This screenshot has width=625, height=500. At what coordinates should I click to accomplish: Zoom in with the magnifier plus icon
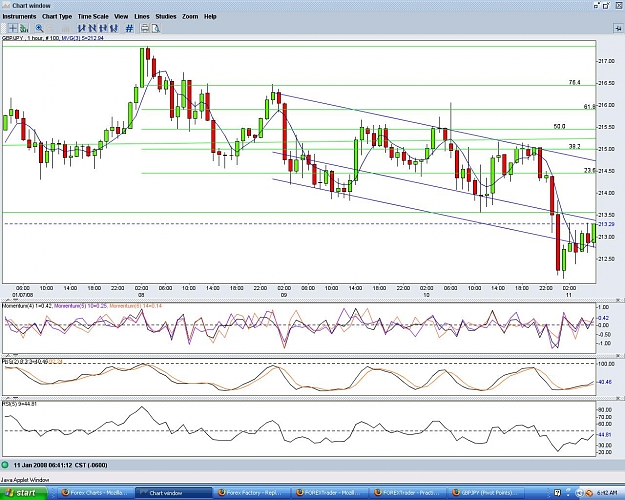(39, 28)
